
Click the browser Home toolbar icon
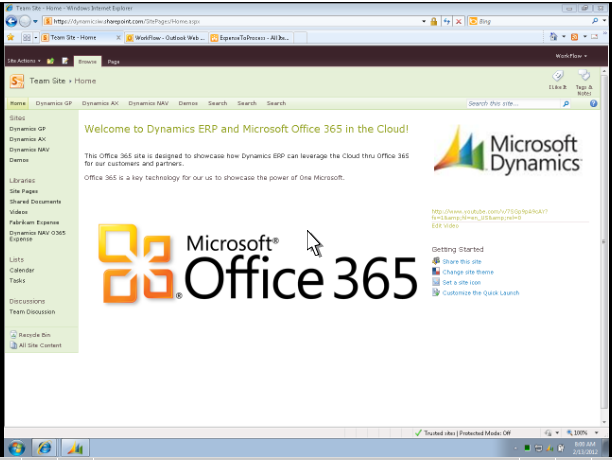553,37
